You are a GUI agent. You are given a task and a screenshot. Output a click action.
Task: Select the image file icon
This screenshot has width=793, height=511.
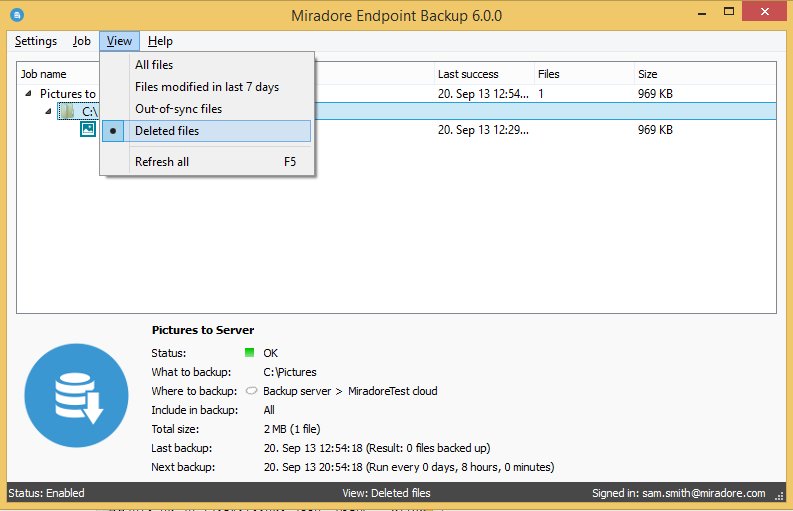coord(88,130)
